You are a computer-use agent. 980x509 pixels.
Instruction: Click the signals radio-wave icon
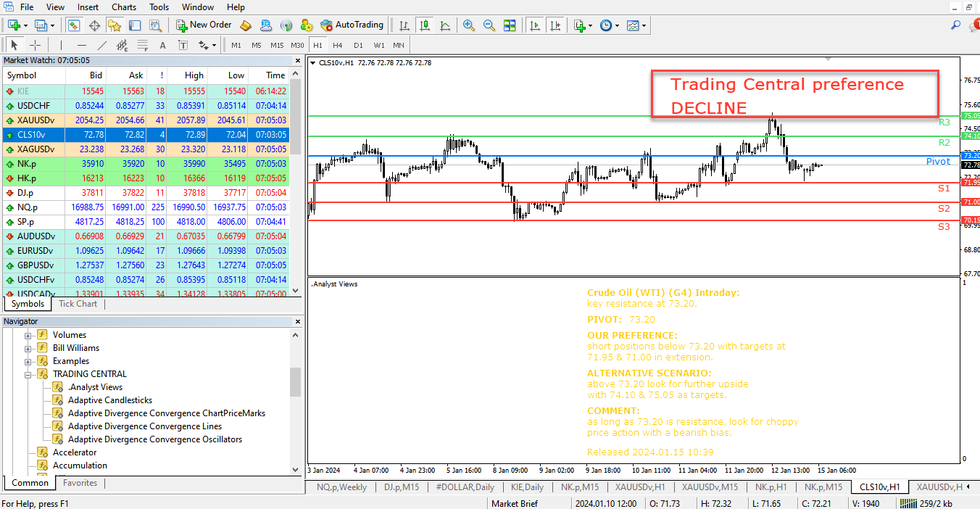click(x=286, y=25)
